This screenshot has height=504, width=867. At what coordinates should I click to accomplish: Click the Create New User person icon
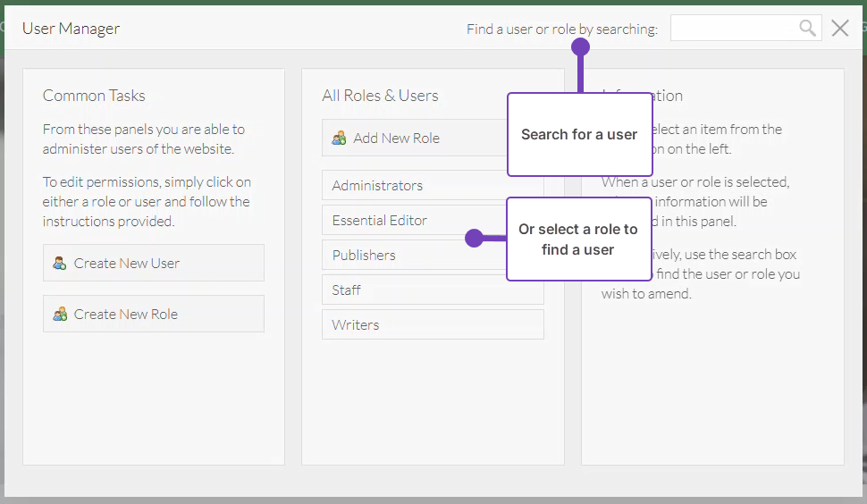(x=60, y=263)
